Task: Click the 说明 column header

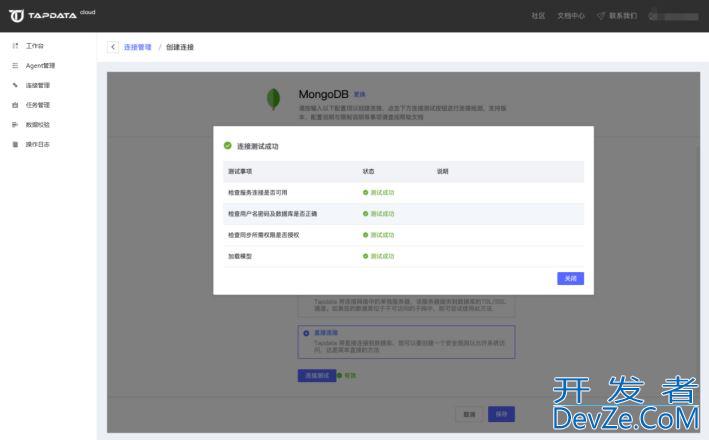Action: tap(443, 171)
